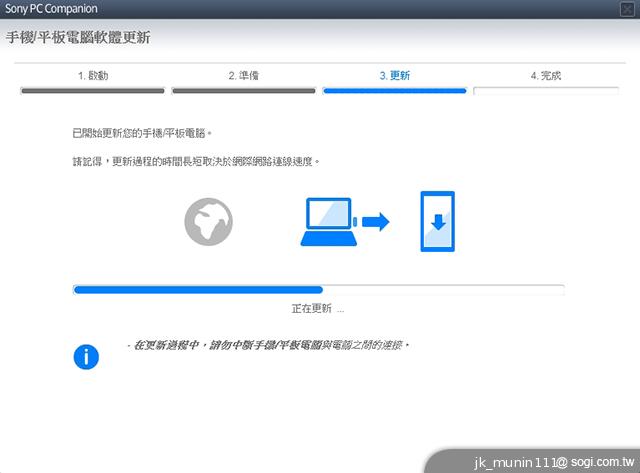
Task: Select the '3. 更新' step tab
Action: click(394, 75)
